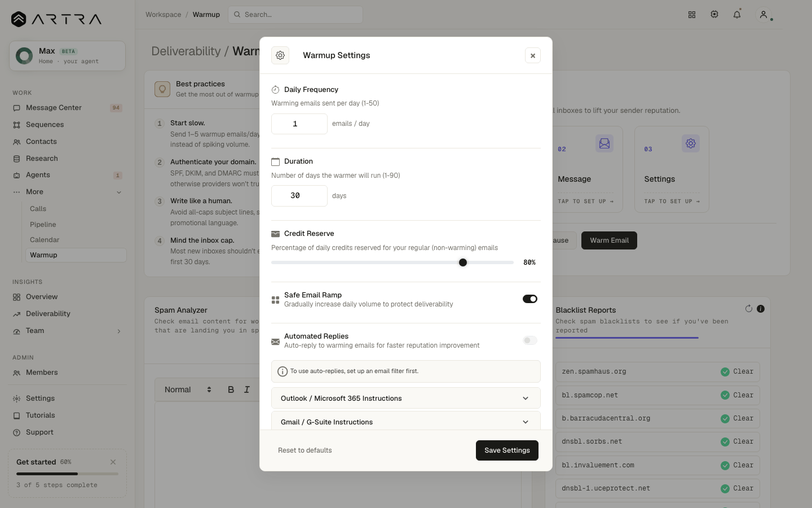Close the Warmup Settings dialog
Image resolution: width=812 pixels, height=508 pixels.
pyautogui.click(x=533, y=55)
